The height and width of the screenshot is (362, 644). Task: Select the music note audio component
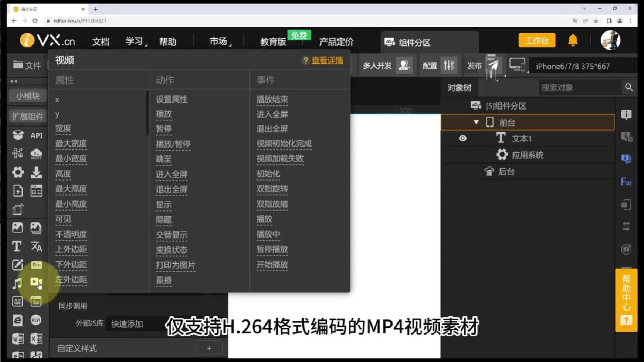[17, 284]
